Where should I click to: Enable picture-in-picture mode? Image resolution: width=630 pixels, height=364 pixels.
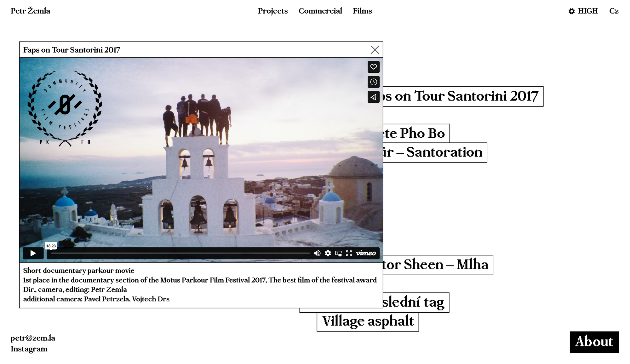(338, 253)
